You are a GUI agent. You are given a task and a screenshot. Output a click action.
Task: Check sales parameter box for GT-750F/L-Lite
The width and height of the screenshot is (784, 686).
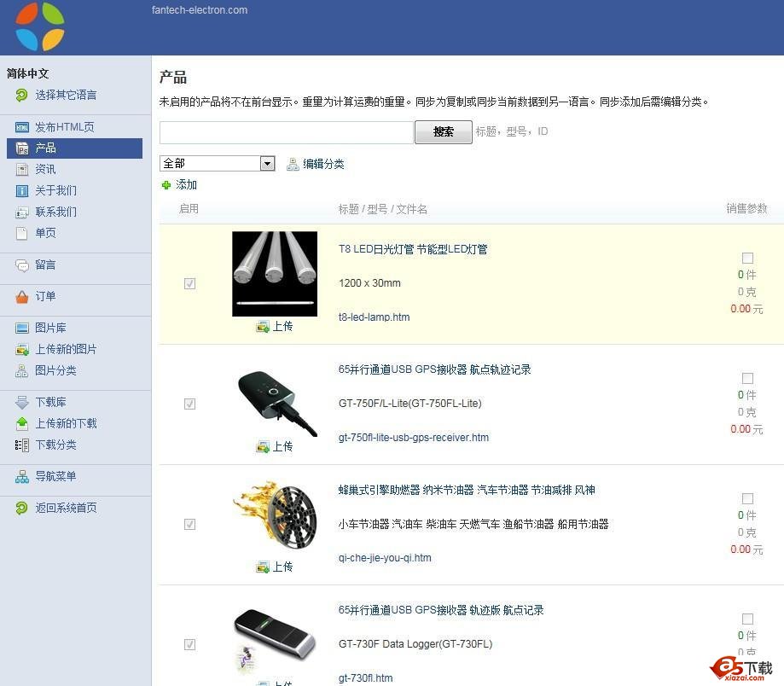point(747,379)
